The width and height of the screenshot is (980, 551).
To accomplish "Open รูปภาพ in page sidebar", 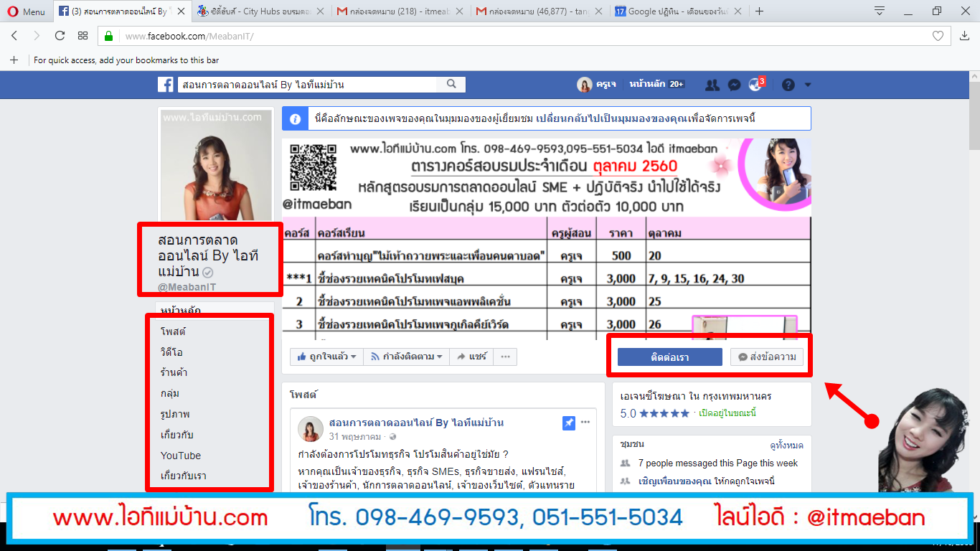I will coord(175,414).
